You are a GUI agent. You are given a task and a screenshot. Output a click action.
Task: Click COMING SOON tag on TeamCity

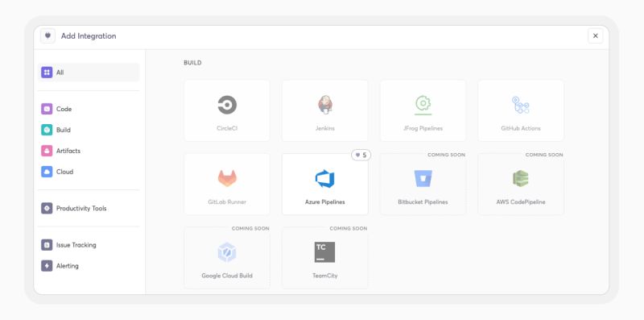[349, 228]
